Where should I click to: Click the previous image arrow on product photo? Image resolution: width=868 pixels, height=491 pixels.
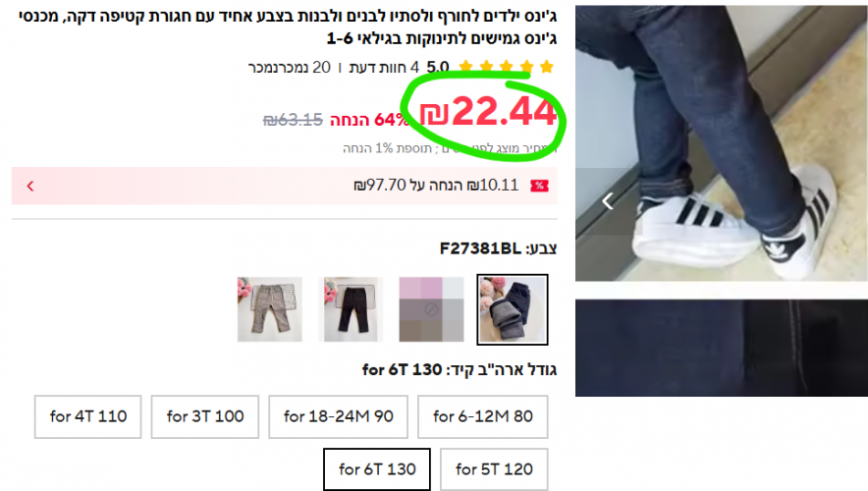[608, 201]
